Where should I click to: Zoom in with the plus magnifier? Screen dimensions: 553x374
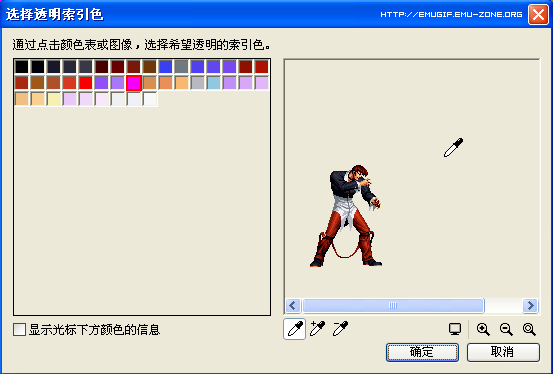tap(483, 329)
